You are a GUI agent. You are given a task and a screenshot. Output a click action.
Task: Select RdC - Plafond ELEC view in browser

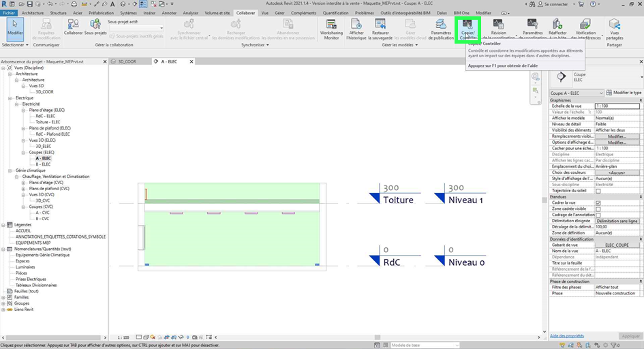[52, 134]
